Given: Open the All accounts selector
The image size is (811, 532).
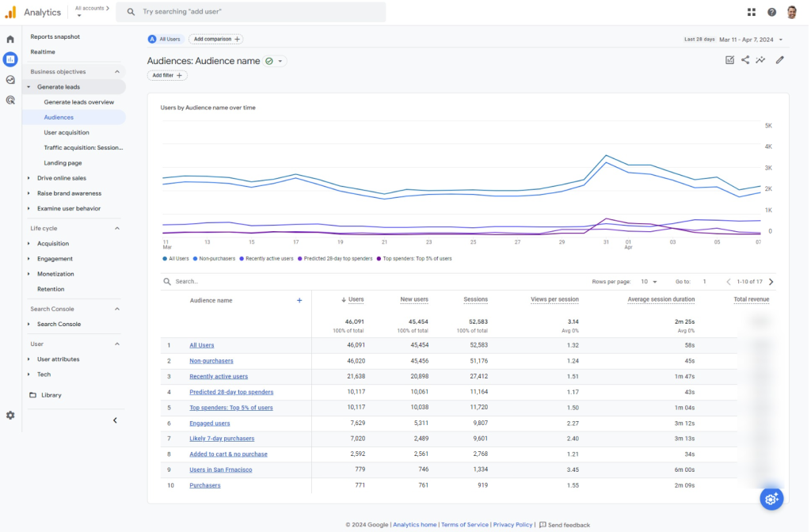Looking at the screenshot, I should [92, 10].
